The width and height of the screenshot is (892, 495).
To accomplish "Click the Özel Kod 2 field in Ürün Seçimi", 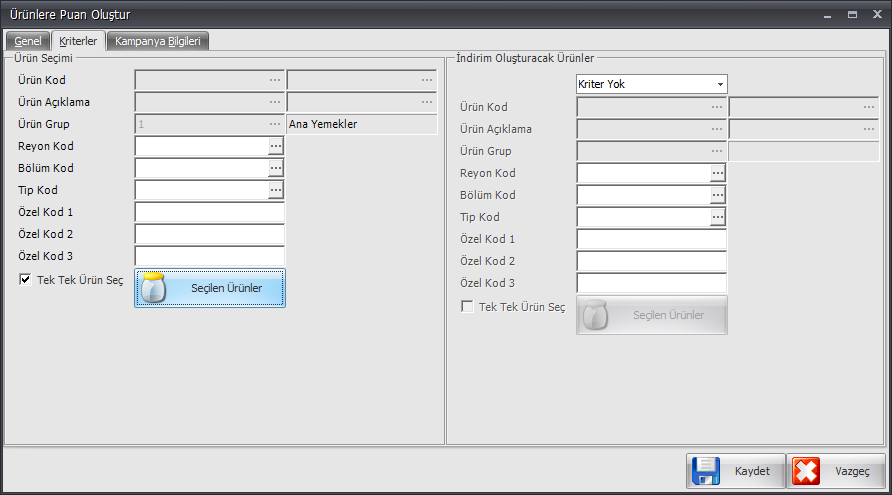I will tap(209, 234).
